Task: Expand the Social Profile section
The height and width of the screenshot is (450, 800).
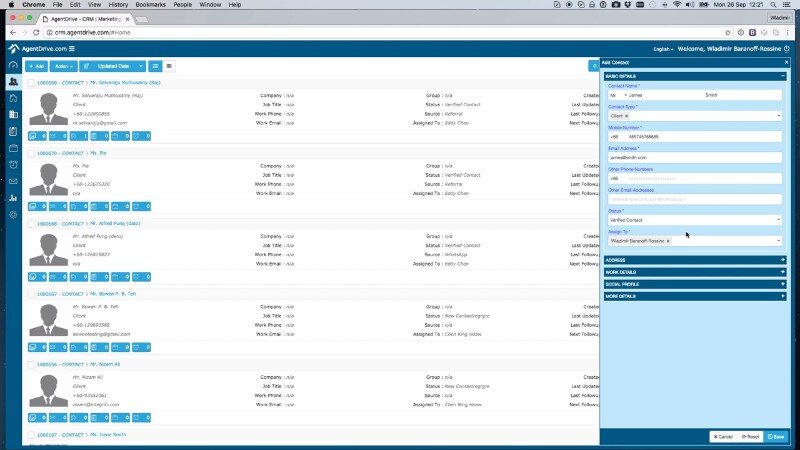Action: click(695, 284)
